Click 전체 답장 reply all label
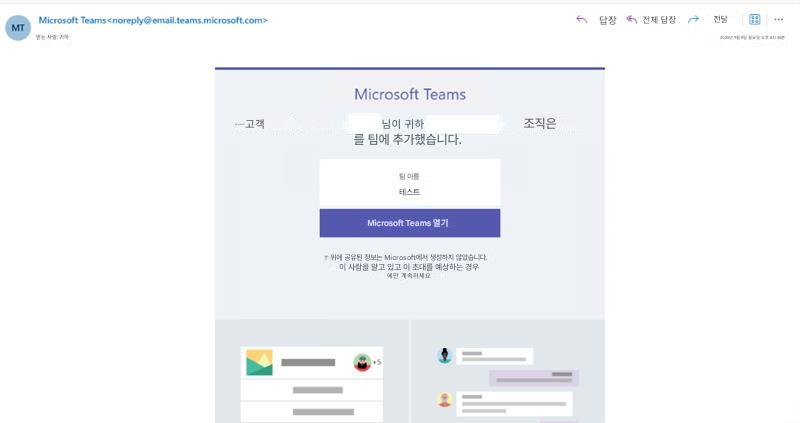800x423 pixels. coord(659,20)
